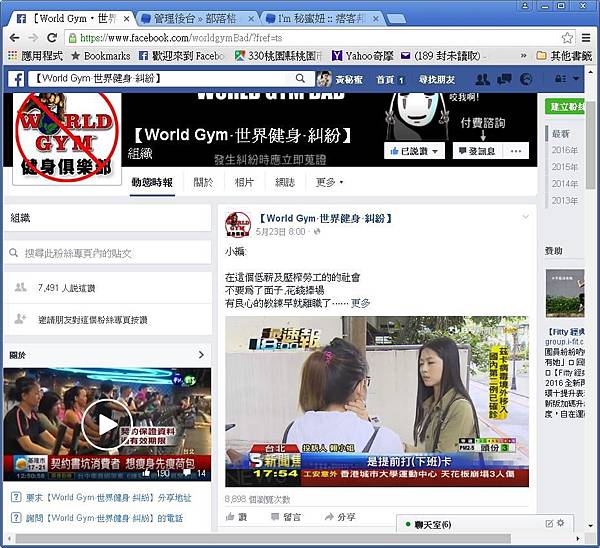This screenshot has width=600, height=548.
Task: Click the post avatar thumbnail
Action: coord(238,224)
